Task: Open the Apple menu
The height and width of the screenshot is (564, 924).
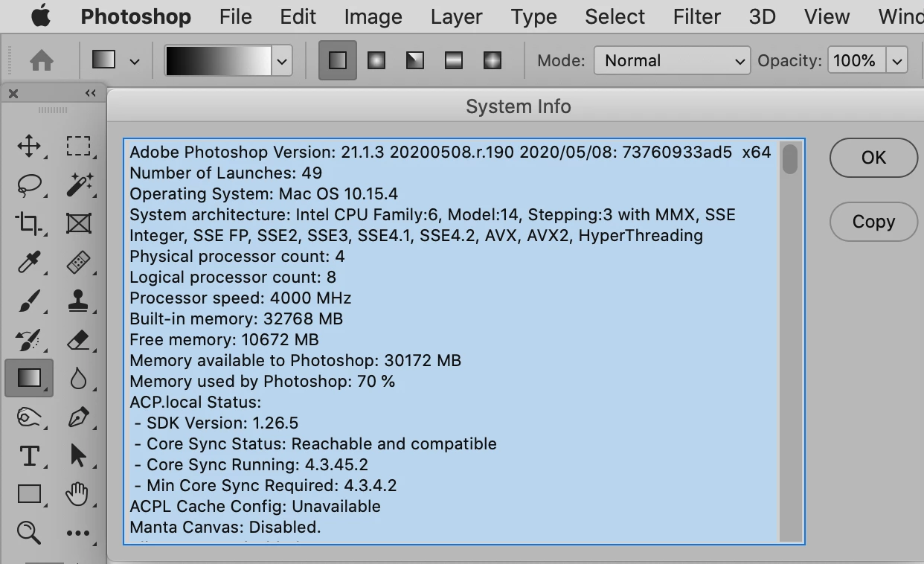Action: (41, 16)
